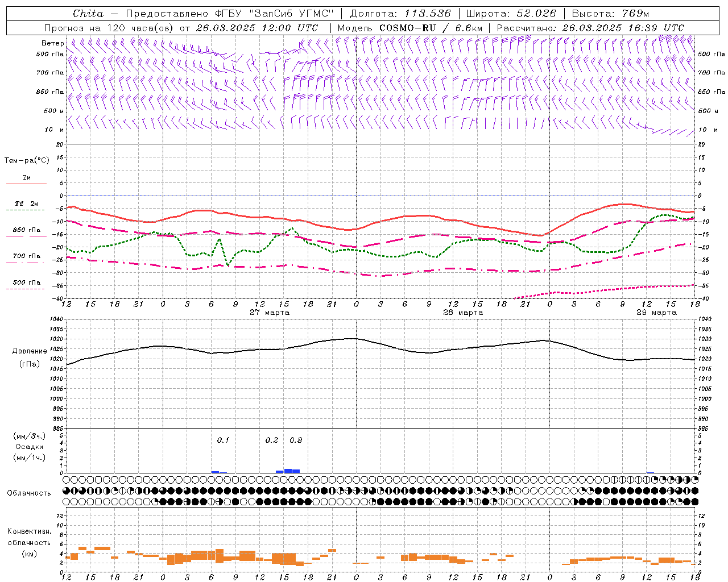Click the Конвективн. convective cloud label
The image size is (728, 582).
click(29, 531)
